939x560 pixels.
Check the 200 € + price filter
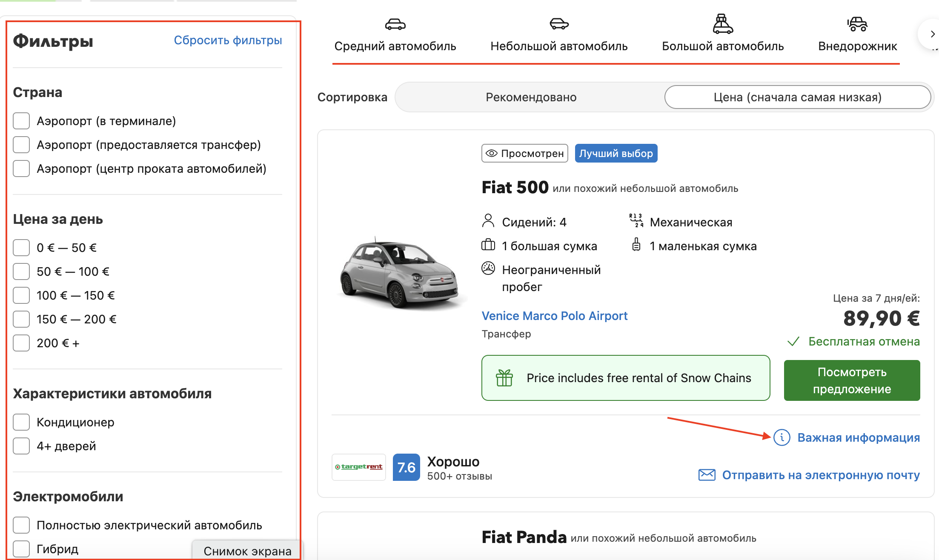[21, 343]
